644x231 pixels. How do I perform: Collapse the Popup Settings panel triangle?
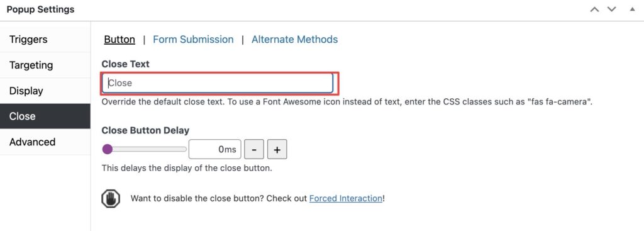[633, 9]
